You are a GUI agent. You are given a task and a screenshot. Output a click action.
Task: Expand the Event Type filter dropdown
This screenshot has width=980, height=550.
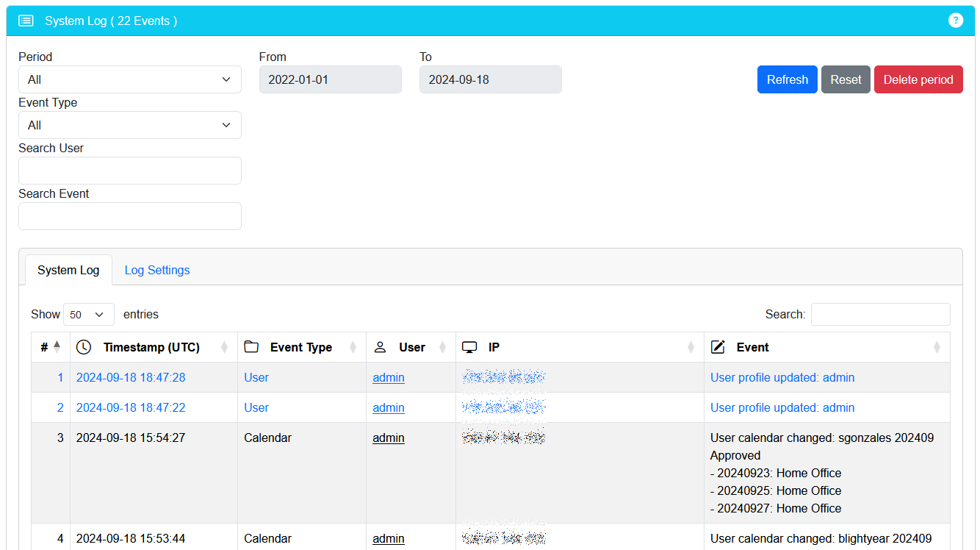pyautogui.click(x=130, y=125)
